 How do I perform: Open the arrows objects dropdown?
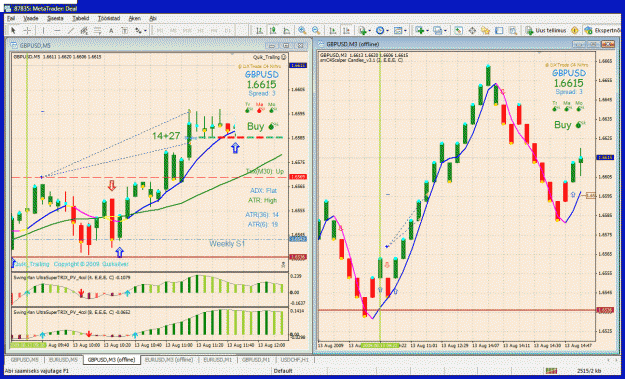[141, 30]
